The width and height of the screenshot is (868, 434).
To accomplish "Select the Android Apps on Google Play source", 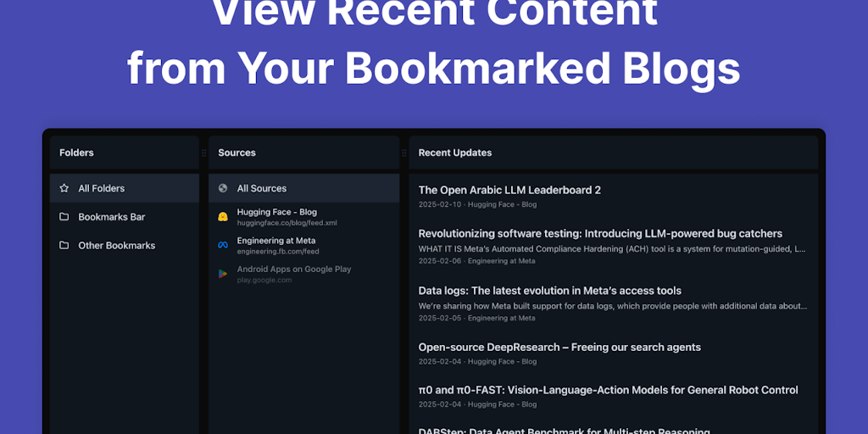I will tap(304, 274).
